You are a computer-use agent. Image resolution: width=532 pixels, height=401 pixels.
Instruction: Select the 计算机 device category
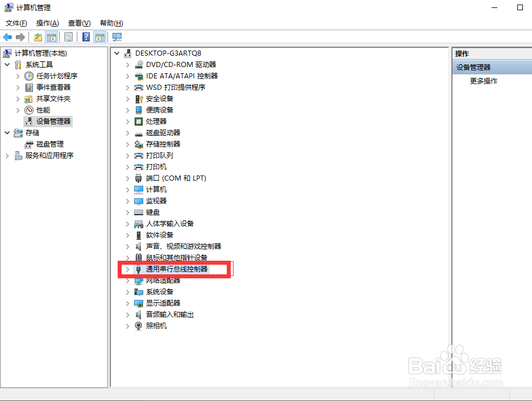pos(156,190)
